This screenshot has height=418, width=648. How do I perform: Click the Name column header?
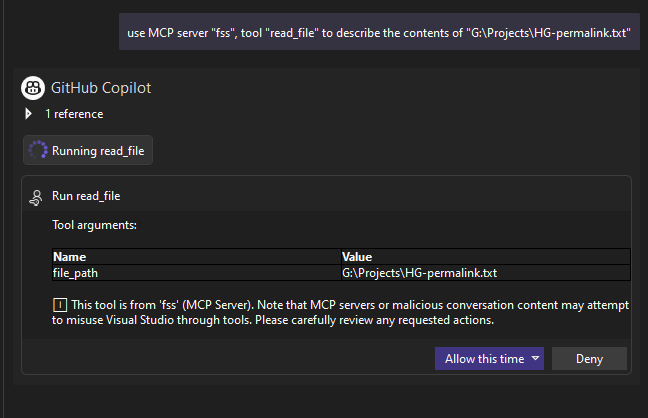point(197,257)
